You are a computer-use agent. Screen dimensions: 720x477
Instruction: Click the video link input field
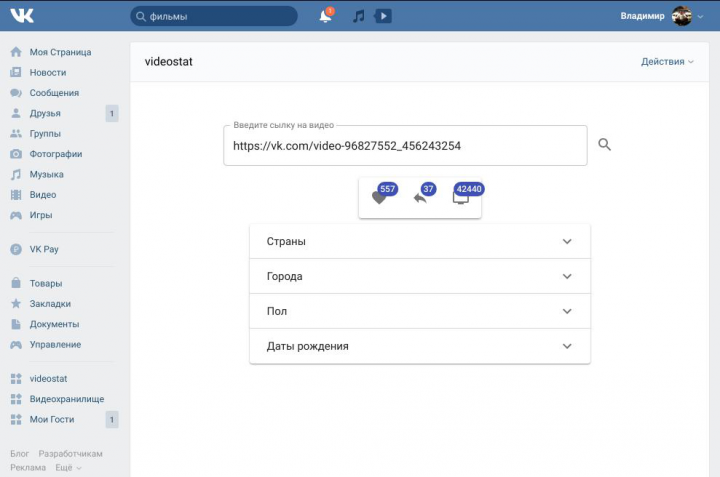click(x=405, y=146)
